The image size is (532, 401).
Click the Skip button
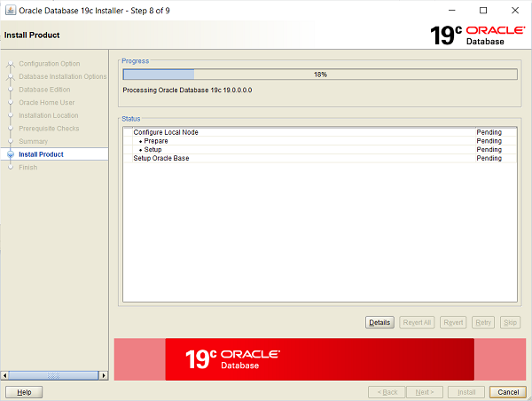(511, 322)
